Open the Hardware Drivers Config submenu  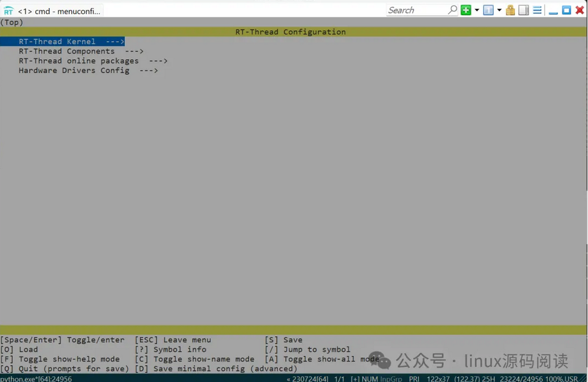88,71
